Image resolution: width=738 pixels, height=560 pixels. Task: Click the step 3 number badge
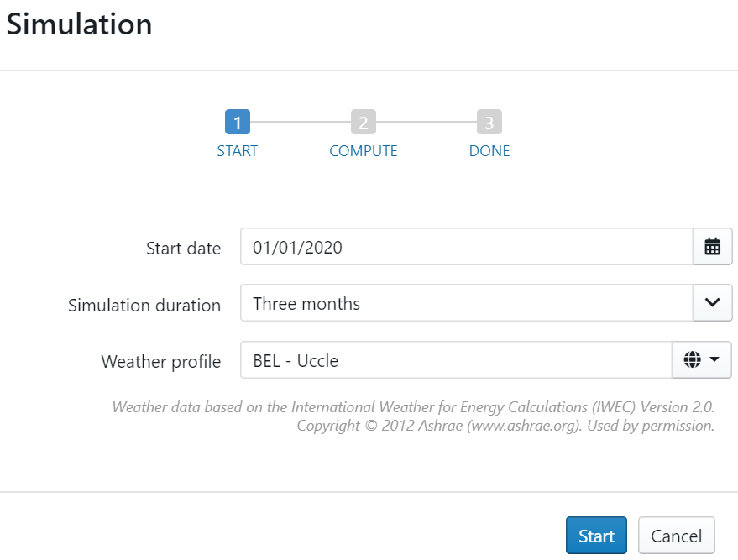pyautogui.click(x=489, y=123)
